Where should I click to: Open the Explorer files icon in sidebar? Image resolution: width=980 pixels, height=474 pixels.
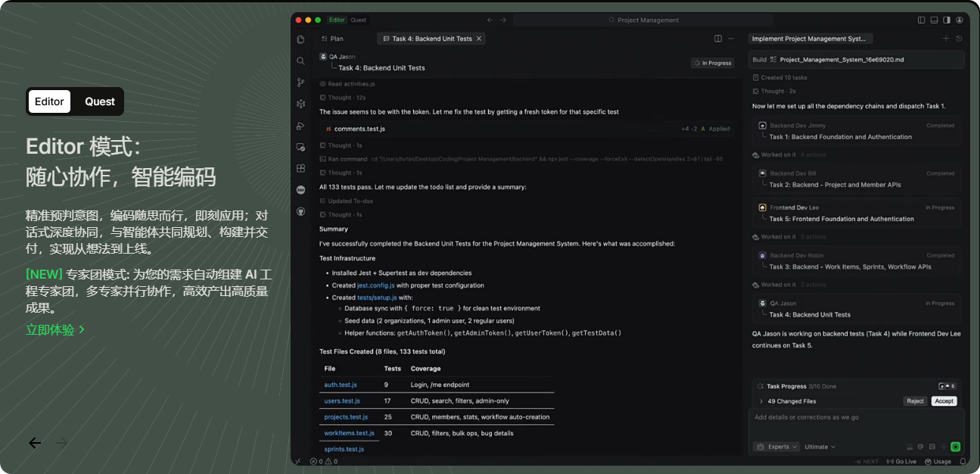(x=300, y=39)
